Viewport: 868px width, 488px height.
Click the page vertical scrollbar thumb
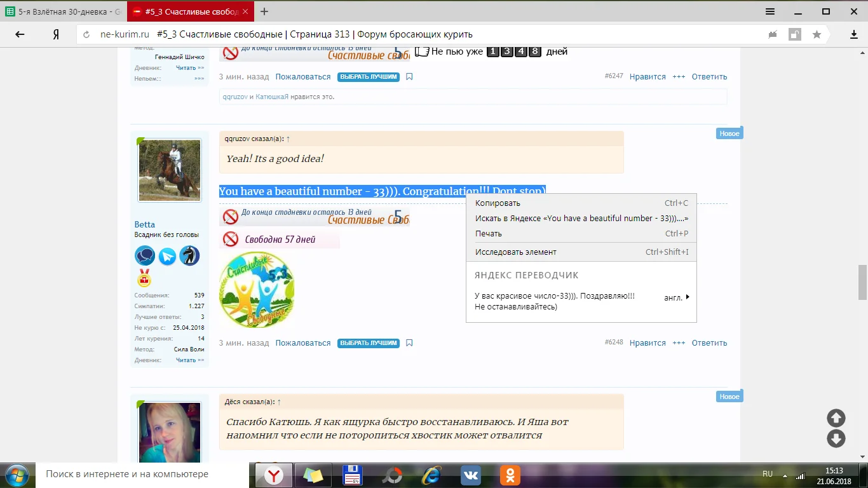(862, 282)
